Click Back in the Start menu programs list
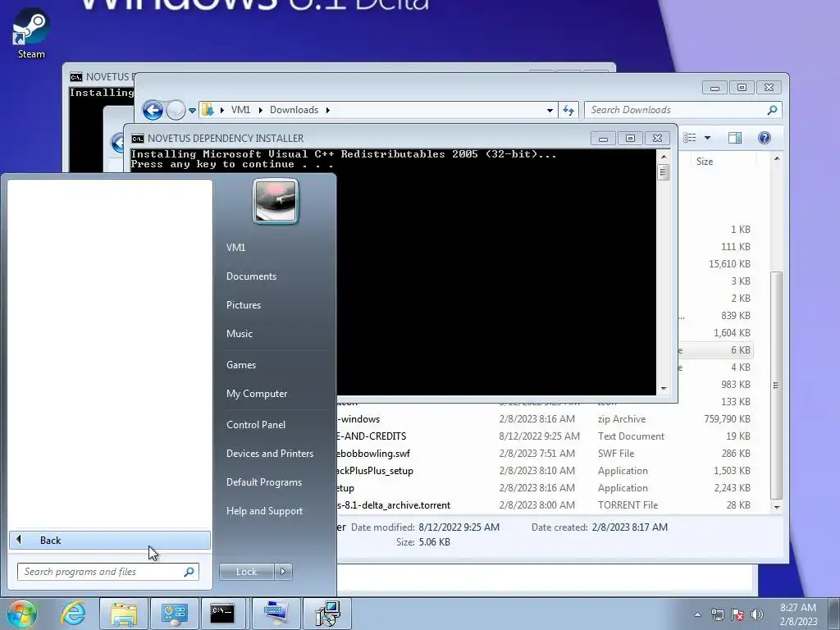This screenshot has width=840, height=630. pyautogui.click(x=110, y=540)
